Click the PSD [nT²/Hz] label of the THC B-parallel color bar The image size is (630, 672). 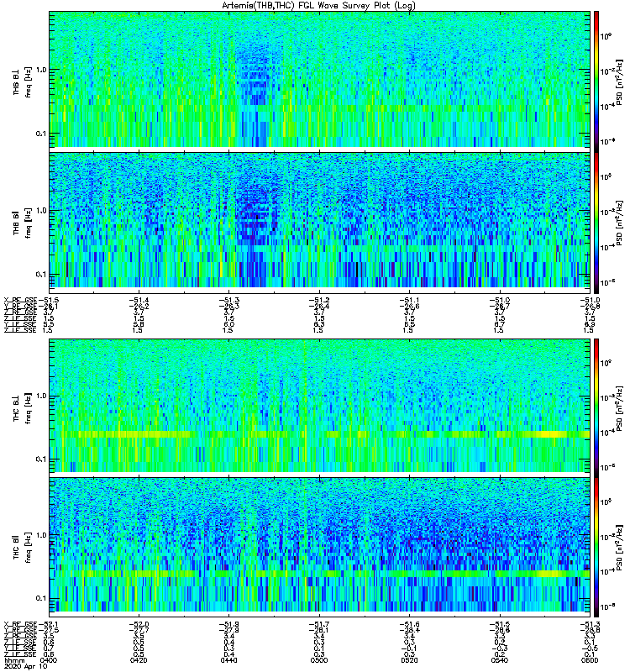pyautogui.click(x=619, y=548)
